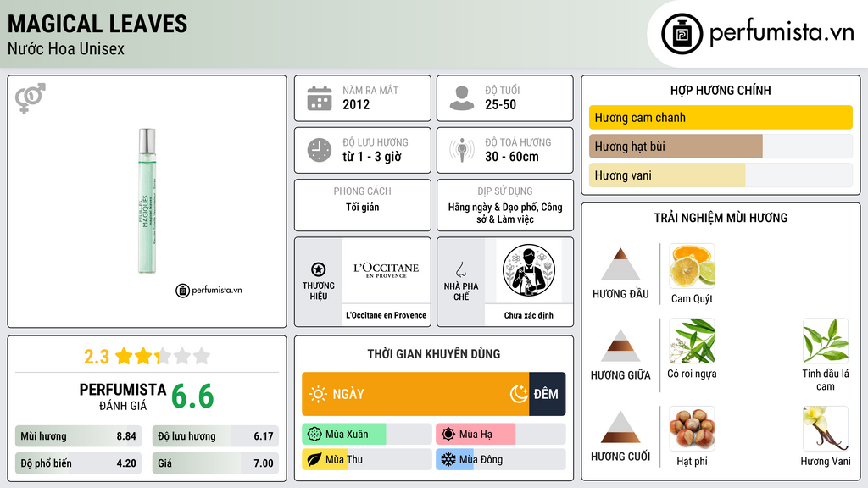
Task: Click the sun icon in the Ngày bar
Action: pos(319,394)
